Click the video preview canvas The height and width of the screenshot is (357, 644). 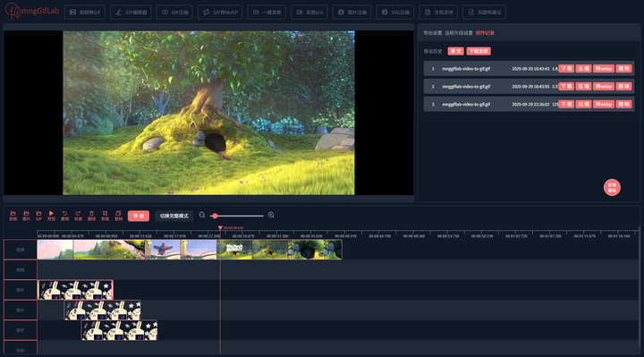(208, 113)
